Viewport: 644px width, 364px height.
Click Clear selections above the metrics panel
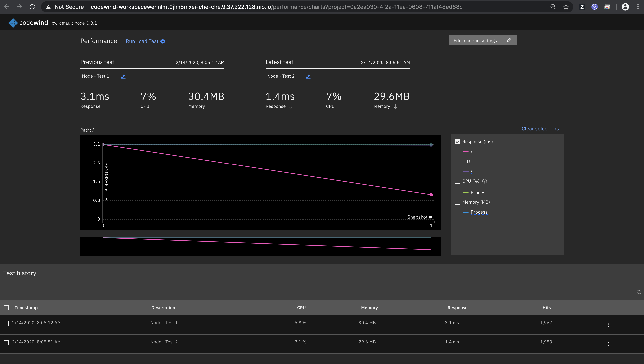click(540, 129)
